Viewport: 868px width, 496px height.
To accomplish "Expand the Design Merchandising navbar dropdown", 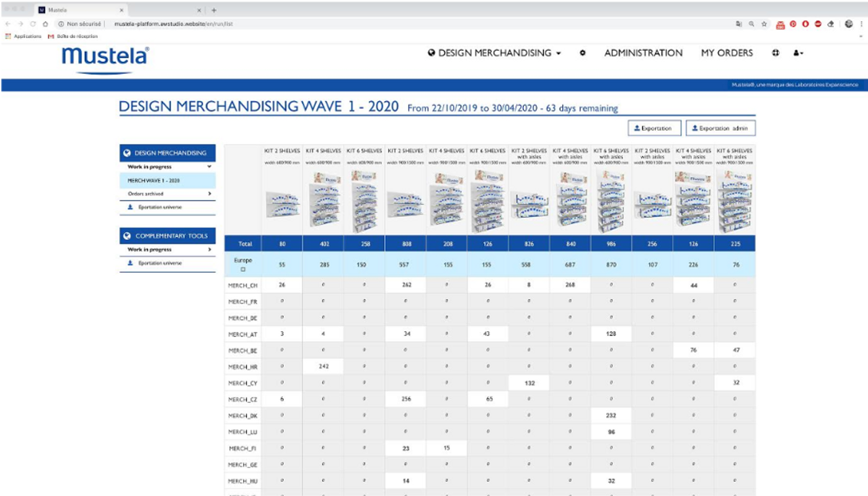I will pyautogui.click(x=494, y=53).
